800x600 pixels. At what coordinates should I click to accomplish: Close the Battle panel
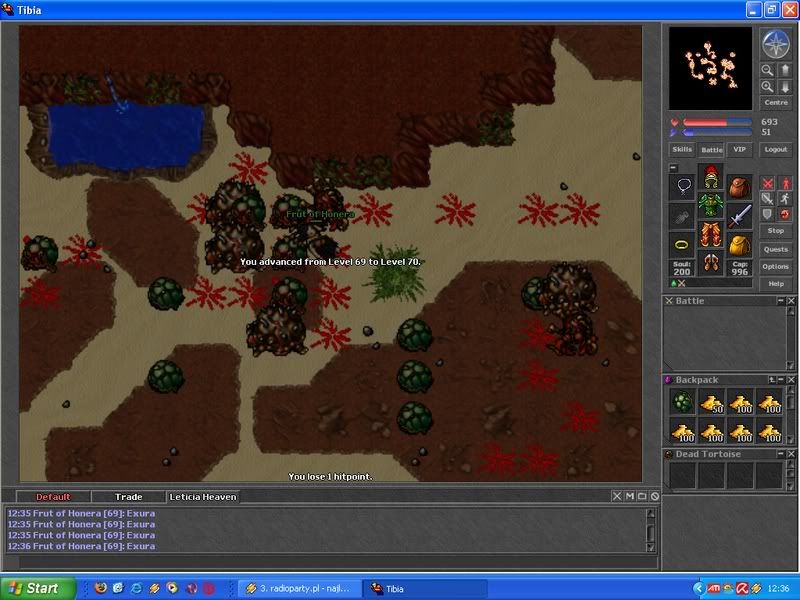click(791, 301)
